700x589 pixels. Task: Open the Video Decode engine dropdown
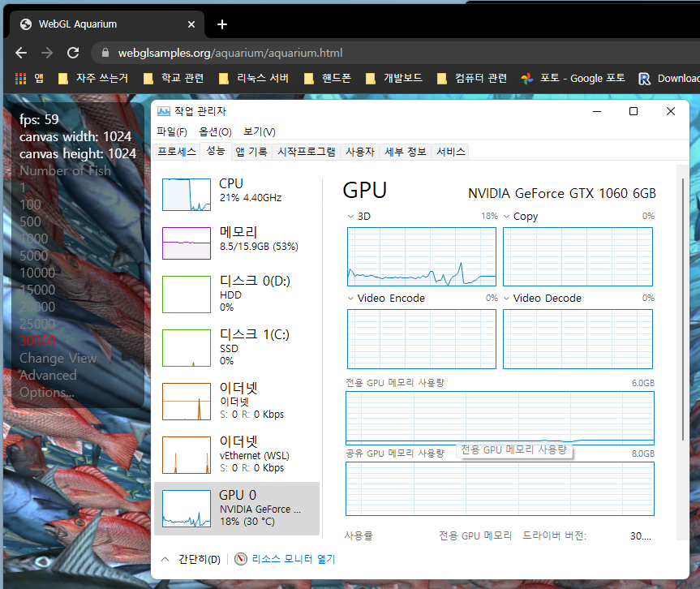(506, 298)
